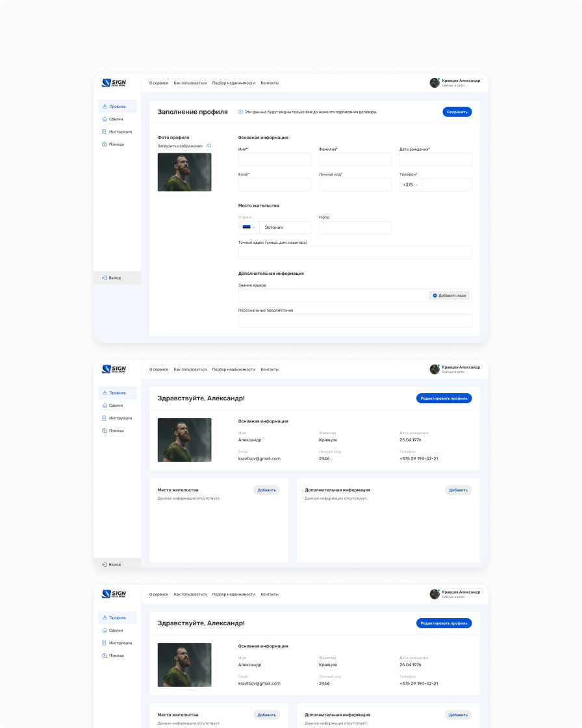This screenshot has height=728, width=582.
Task: Click Контакты in the bottom screen's navigation
Action: [270, 594]
